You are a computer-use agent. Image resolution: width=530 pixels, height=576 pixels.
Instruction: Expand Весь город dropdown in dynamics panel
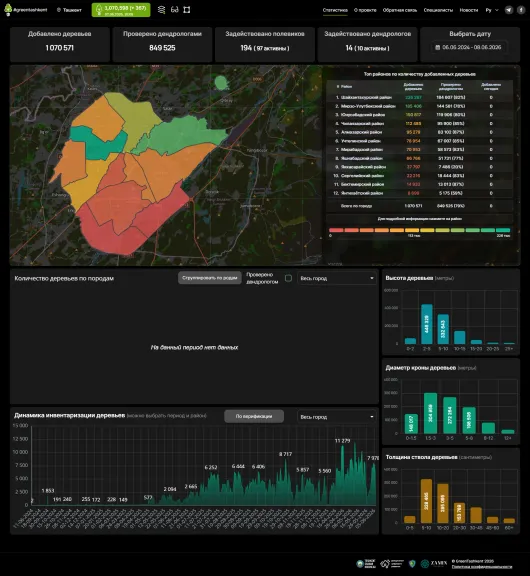(x=336, y=417)
